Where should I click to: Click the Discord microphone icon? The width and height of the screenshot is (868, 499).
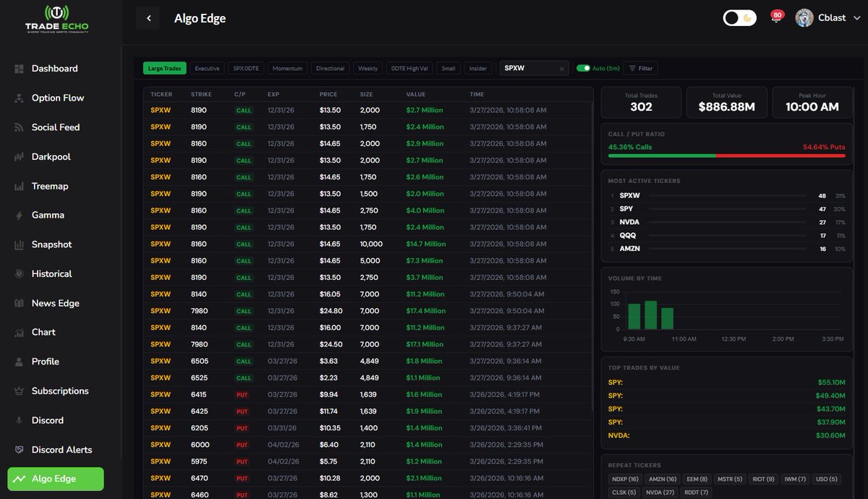[19, 421]
